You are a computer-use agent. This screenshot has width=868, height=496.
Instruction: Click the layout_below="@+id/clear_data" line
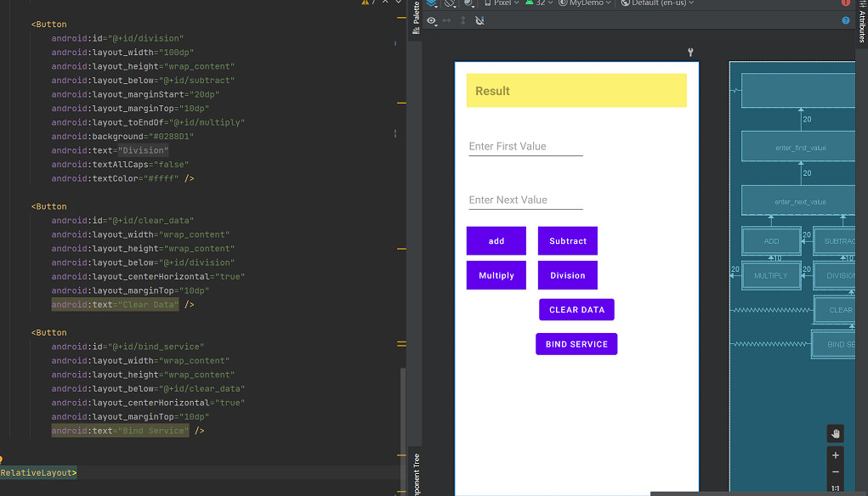(148, 389)
